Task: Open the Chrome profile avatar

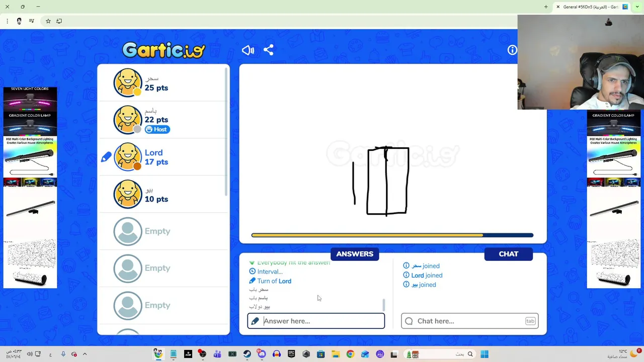Action: [19, 21]
